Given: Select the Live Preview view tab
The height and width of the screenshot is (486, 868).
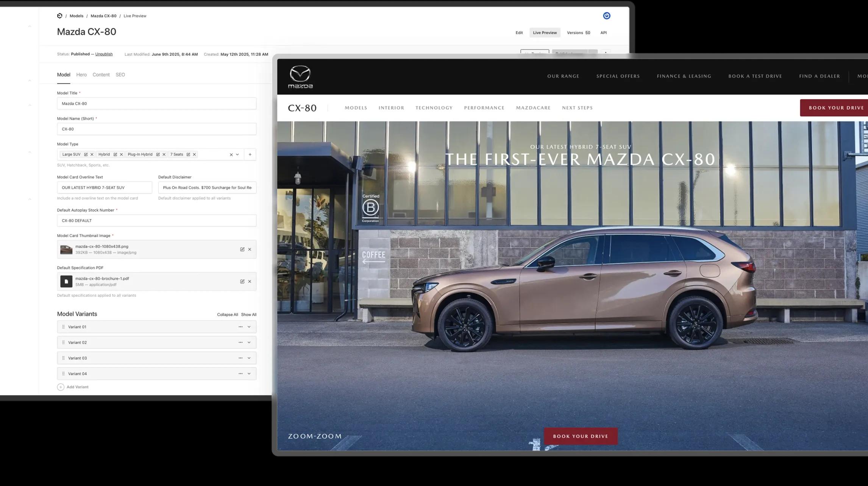Looking at the screenshot, I should click(x=545, y=33).
